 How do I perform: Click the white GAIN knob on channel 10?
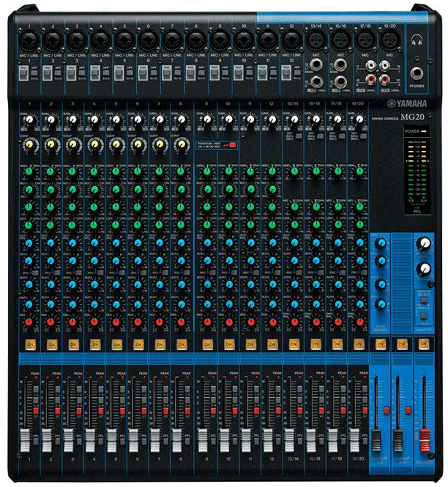point(228,119)
